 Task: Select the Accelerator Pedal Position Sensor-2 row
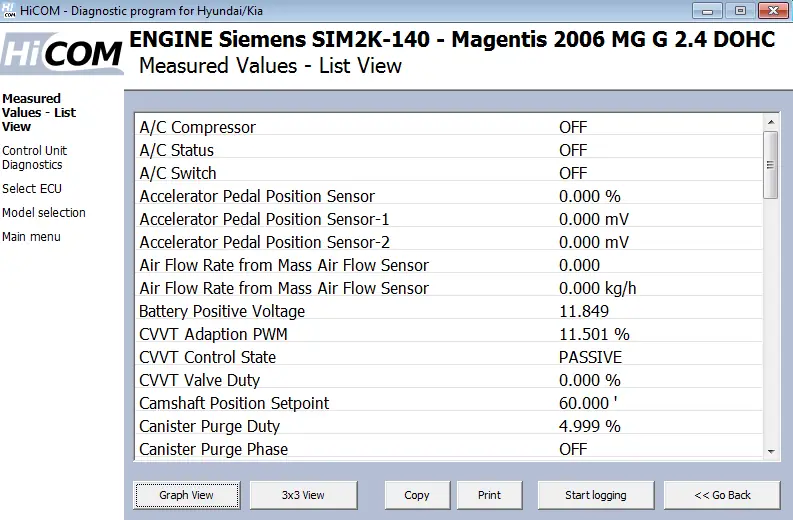(x=449, y=242)
